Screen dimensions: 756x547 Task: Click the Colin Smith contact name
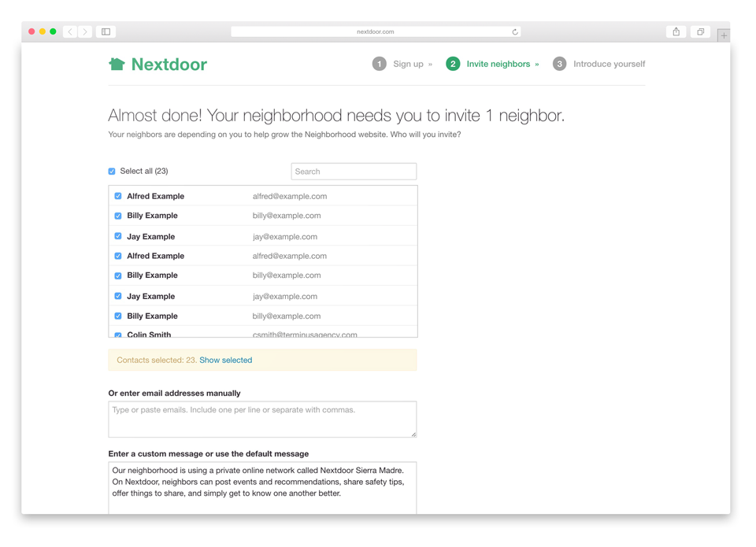point(149,334)
